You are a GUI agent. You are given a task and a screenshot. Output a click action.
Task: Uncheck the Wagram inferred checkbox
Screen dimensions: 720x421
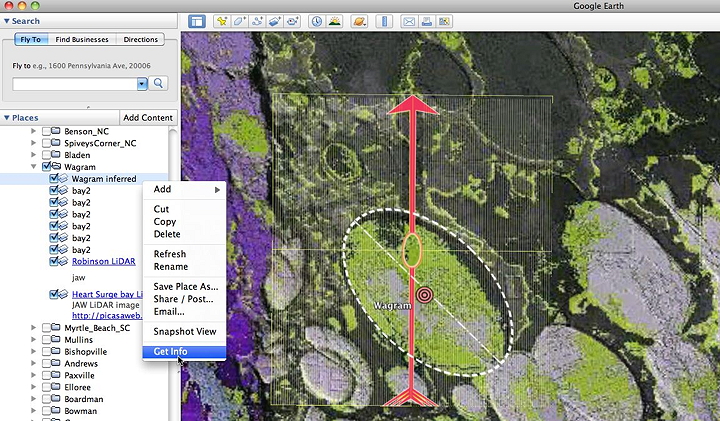click(x=55, y=178)
